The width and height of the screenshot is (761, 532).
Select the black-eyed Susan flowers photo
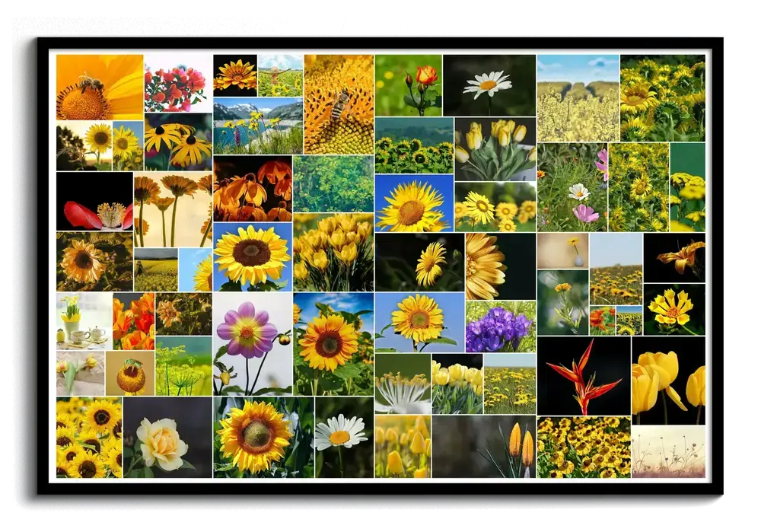point(178,142)
